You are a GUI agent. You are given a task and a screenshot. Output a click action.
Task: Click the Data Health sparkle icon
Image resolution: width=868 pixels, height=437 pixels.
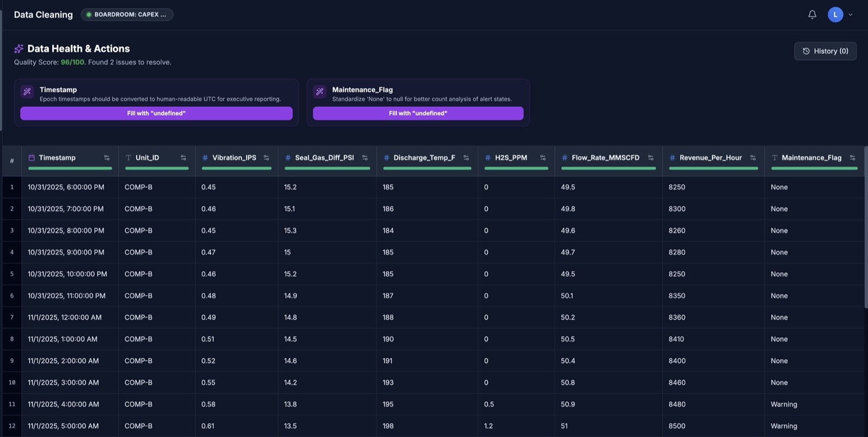click(19, 49)
